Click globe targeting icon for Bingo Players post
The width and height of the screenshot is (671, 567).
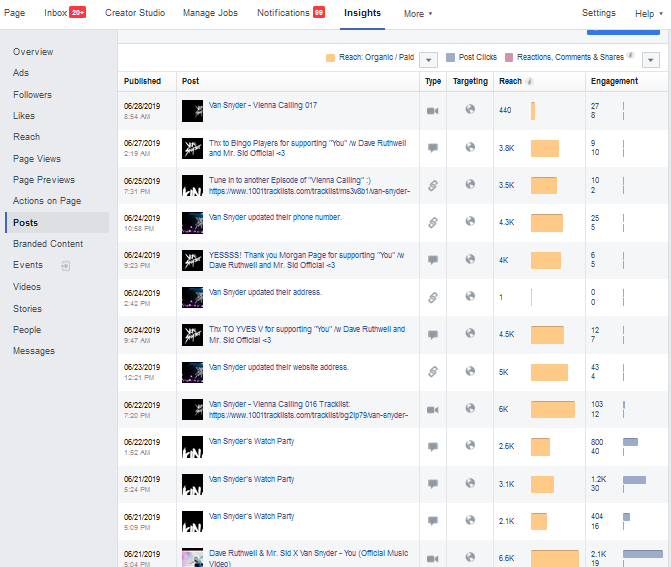pos(470,147)
